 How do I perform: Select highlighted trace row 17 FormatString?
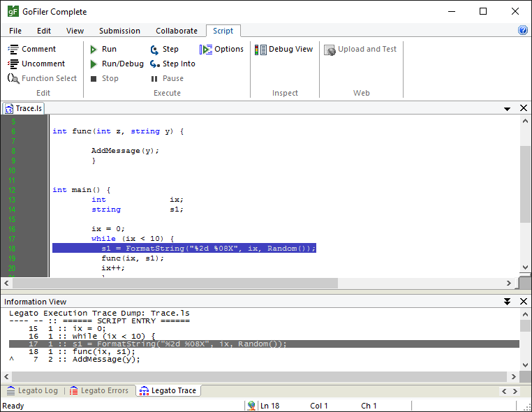pyautogui.click(x=264, y=344)
